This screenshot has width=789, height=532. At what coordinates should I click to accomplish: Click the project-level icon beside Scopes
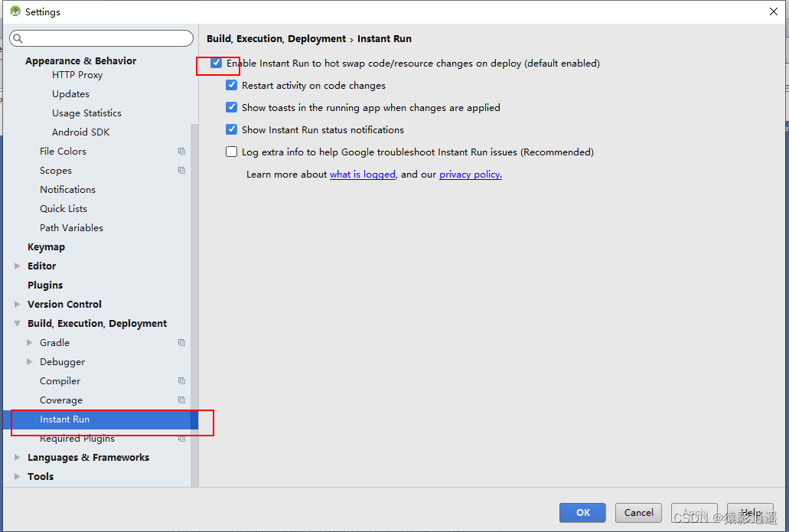(181, 170)
